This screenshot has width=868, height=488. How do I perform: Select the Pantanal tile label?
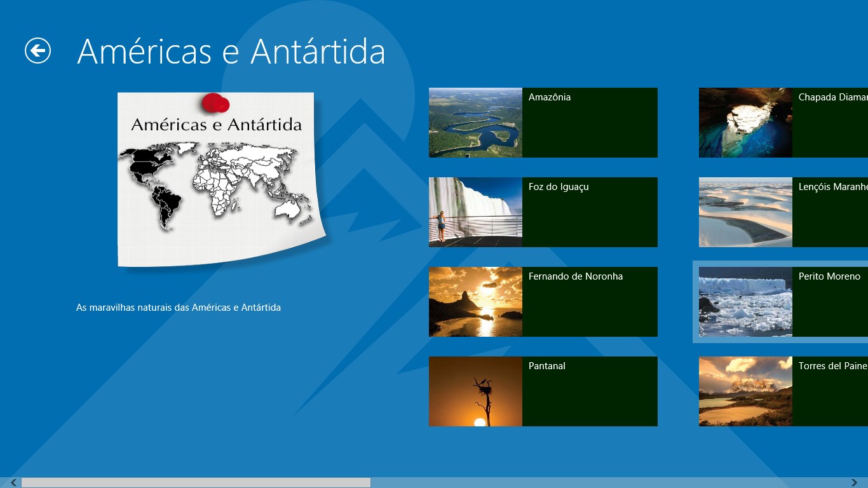(x=547, y=366)
